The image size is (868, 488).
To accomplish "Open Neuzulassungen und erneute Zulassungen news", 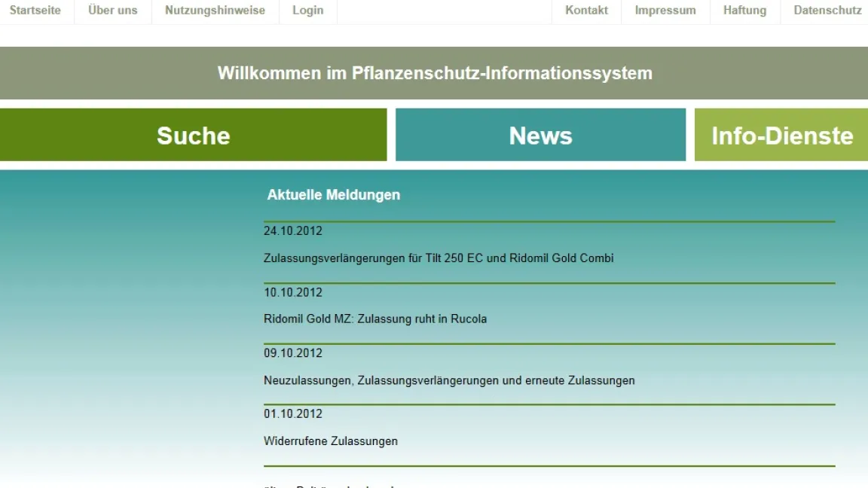I will point(448,380).
